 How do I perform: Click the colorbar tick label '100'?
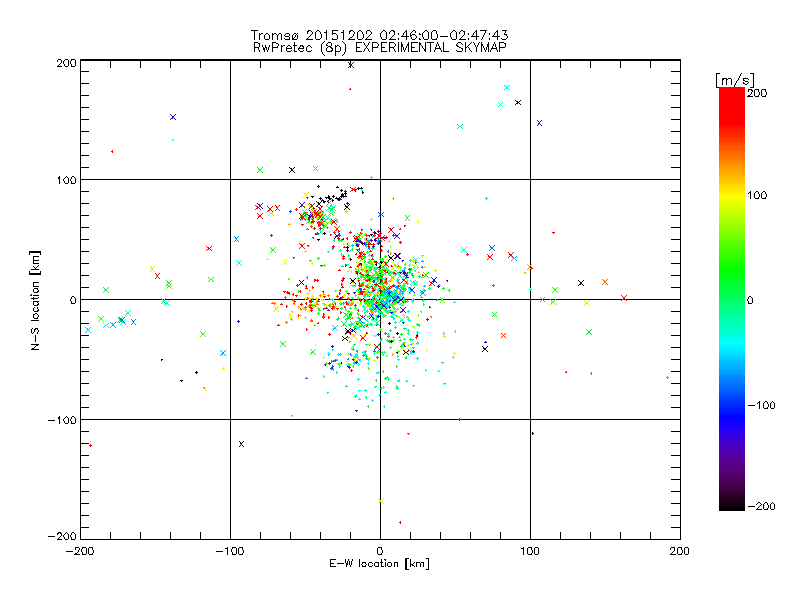point(757,195)
